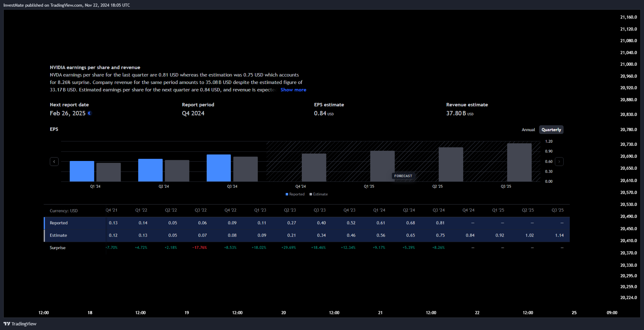The width and height of the screenshot is (644, 330).
Task: Click the next quarters arrow on EPS chart
Action: pyautogui.click(x=559, y=162)
